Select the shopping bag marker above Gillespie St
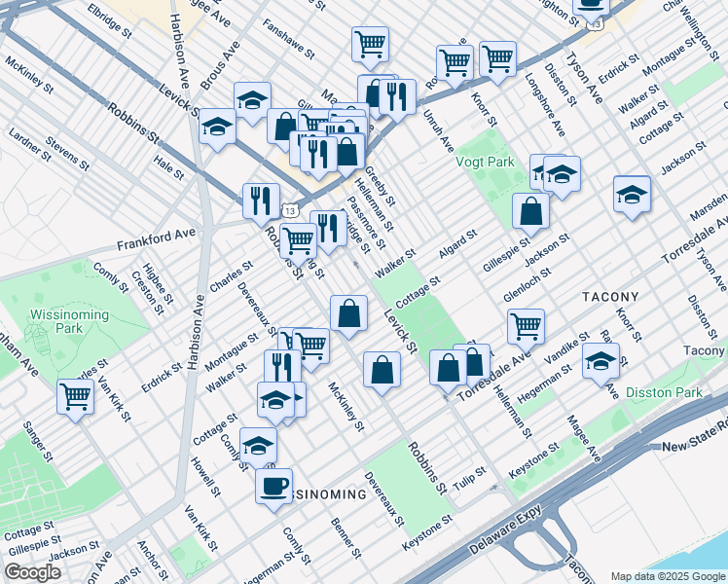This screenshot has width=728, height=584. pos(530,212)
